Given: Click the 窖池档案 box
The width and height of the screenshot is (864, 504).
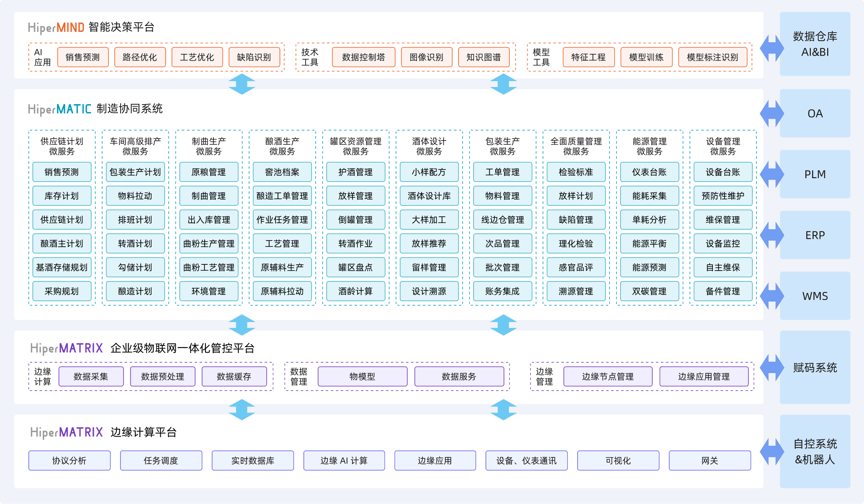Looking at the screenshot, I should tap(282, 172).
